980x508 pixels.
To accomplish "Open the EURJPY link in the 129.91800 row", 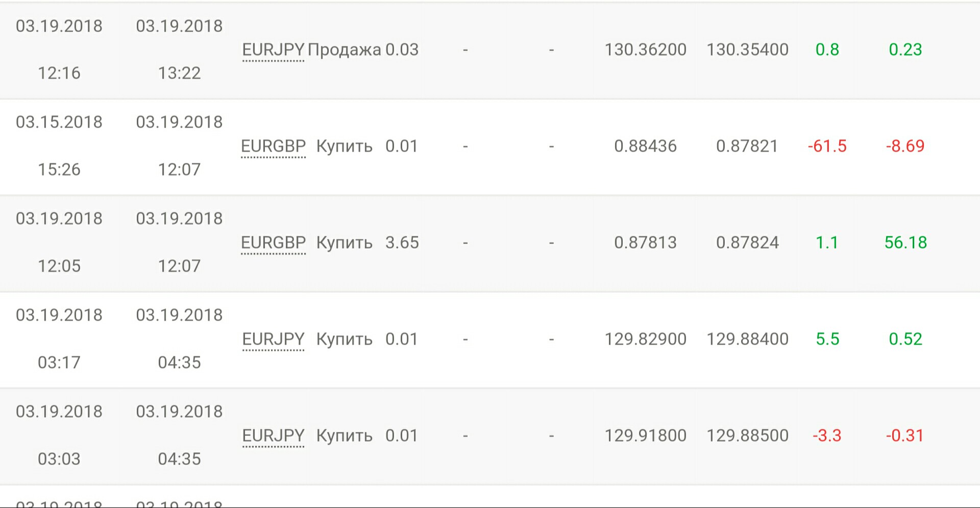I will click(273, 436).
